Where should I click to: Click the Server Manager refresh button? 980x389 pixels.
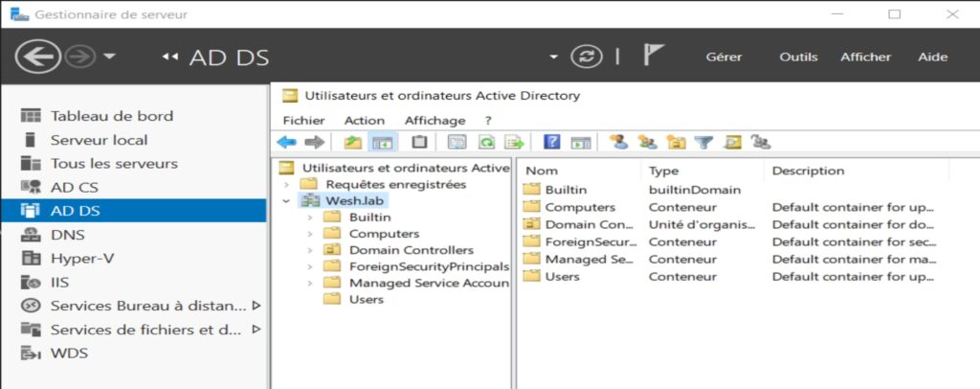[587, 57]
